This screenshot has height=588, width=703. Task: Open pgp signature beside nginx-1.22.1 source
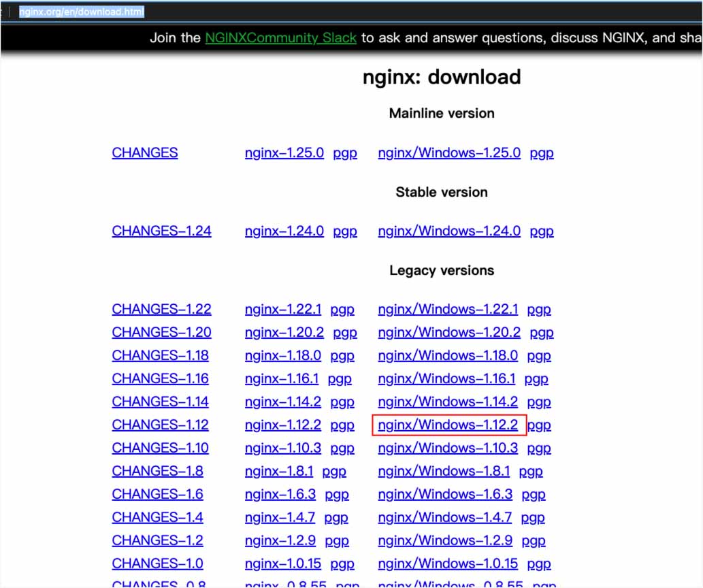point(342,310)
